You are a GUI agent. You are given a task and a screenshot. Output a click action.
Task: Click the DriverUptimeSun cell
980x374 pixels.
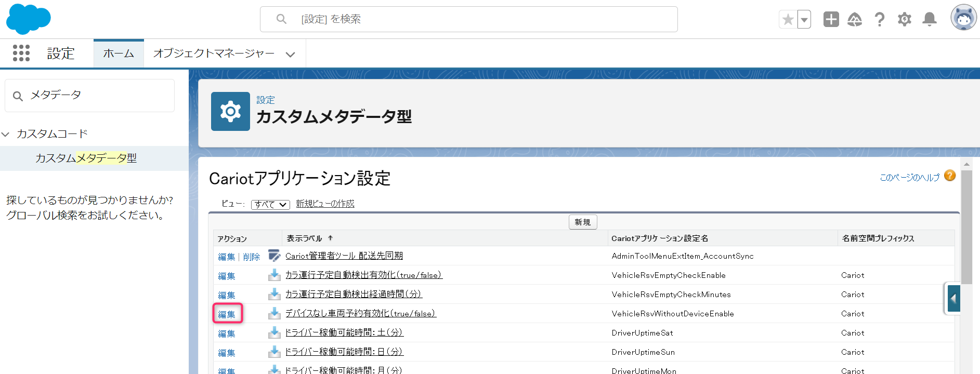(x=643, y=352)
